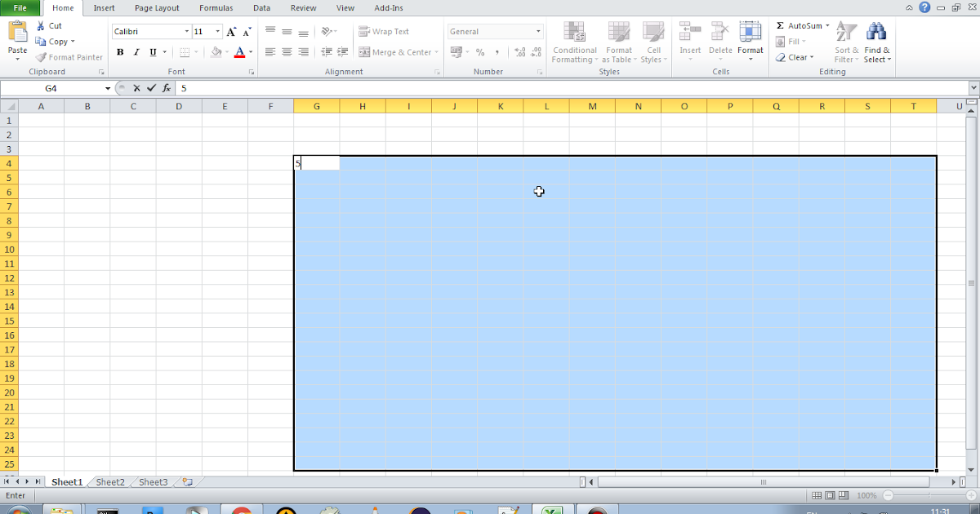Apply AutoSum to the selection
The height and width of the screenshot is (514, 980).
pos(799,25)
